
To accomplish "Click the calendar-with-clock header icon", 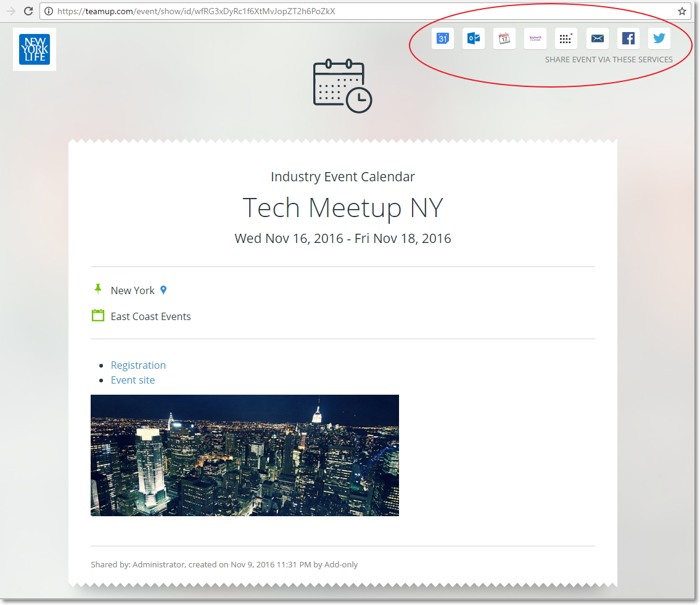I will pos(342,86).
